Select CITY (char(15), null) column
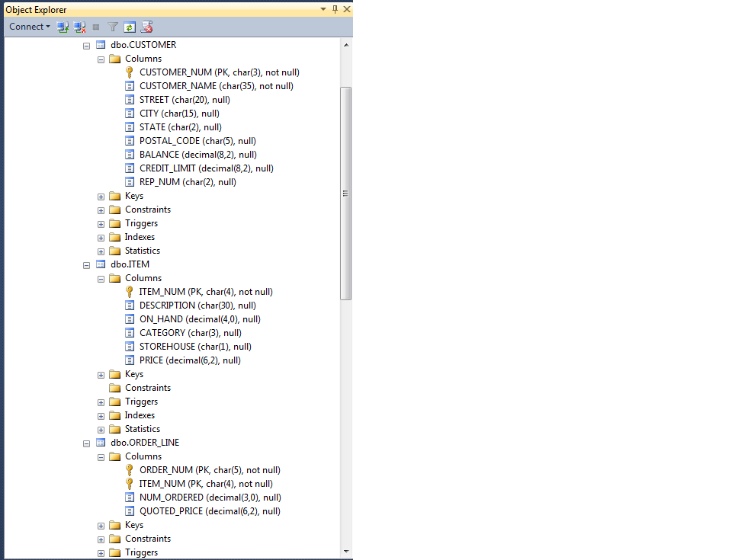 (179, 114)
